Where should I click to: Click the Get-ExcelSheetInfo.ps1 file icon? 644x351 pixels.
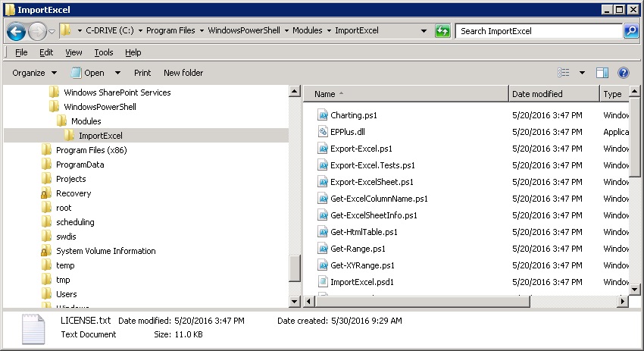pyautogui.click(x=323, y=215)
